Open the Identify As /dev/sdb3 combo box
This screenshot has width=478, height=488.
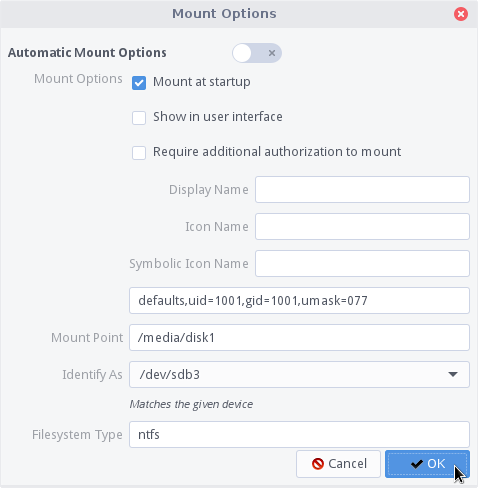[299, 375]
